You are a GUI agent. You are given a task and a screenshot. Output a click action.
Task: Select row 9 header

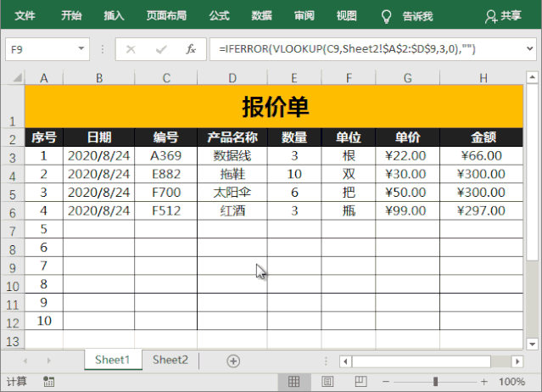pos(13,267)
